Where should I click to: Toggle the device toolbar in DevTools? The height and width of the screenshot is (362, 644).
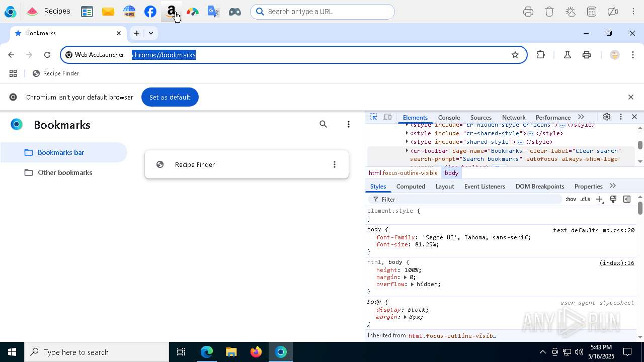coord(387,117)
